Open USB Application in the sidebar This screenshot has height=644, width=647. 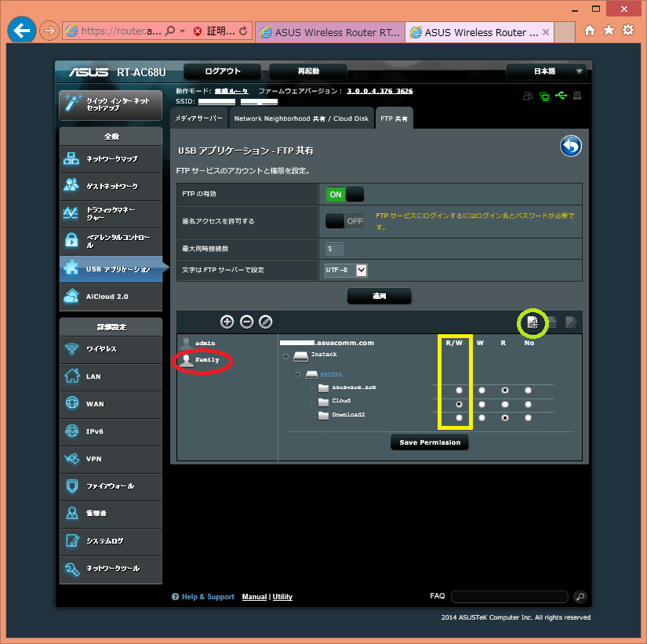[111, 269]
